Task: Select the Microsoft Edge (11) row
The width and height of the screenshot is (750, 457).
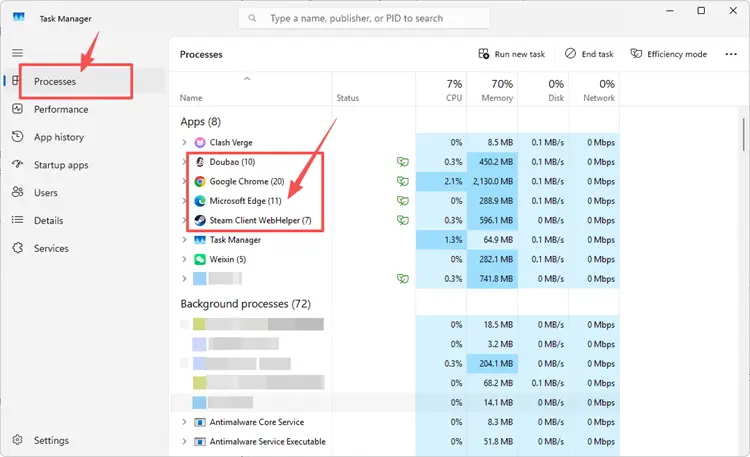Action: pos(395,201)
